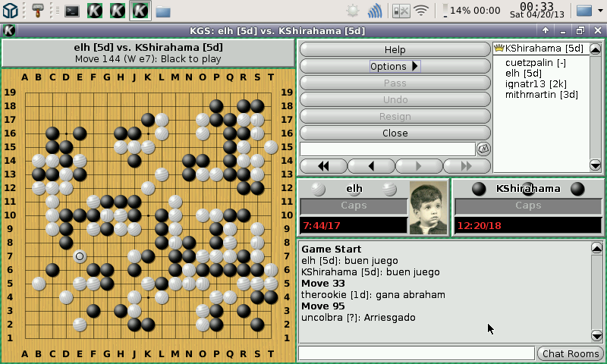Image resolution: width=607 pixels, height=364 pixels.
Task: Click the round icon beside game chat field
Action: 483,149
